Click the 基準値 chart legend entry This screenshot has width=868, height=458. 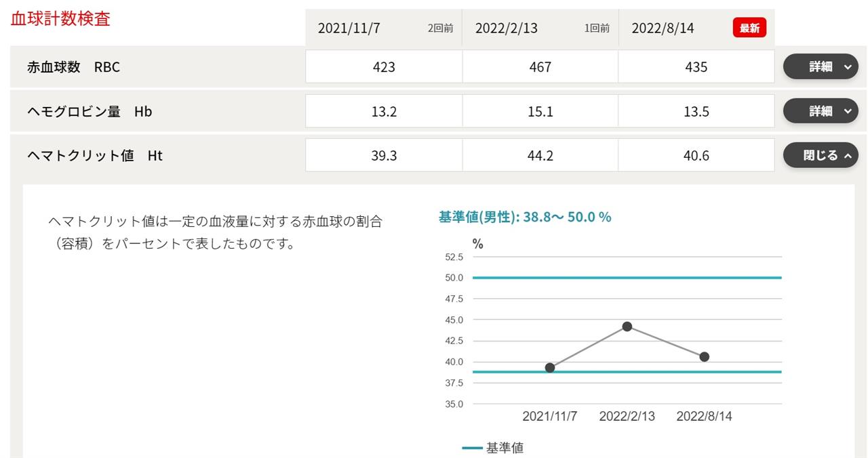(493, 448)
